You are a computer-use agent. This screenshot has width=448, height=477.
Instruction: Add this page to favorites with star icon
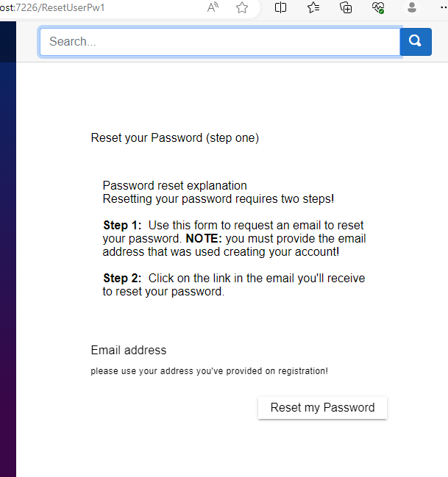(242, 7)
